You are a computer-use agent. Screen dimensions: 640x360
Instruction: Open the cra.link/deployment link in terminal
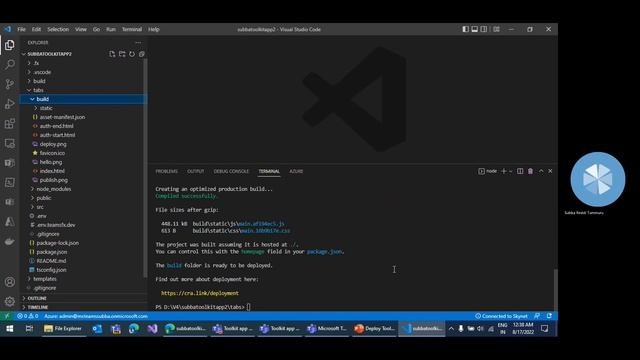coord(200,293)
